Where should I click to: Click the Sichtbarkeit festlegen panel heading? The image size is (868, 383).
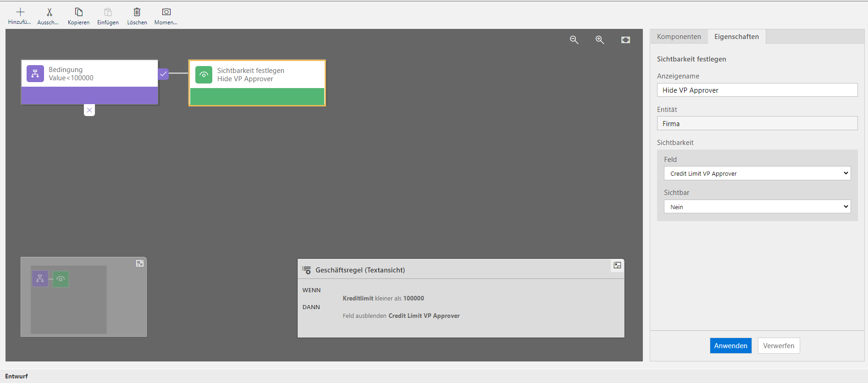tap(691, 59)
